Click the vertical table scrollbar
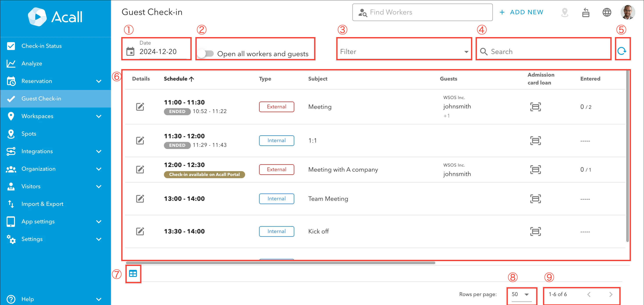The height and width of the screenshot is (305, 644). 627,156
